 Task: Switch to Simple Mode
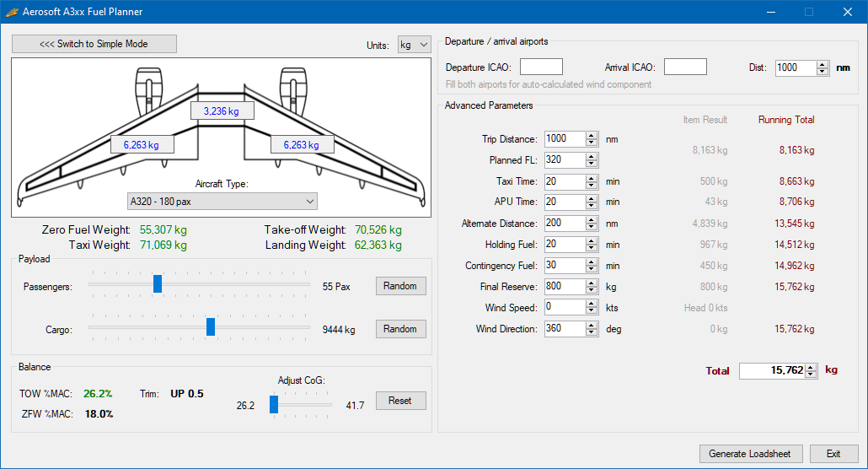[94, 44]
